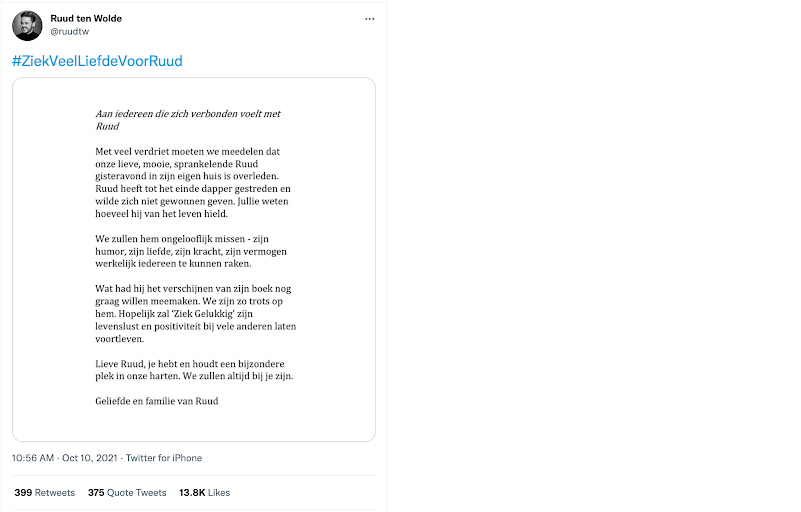Open the #ZiekVeelLiefdeVoorRuud hashtag

[97, 61]
